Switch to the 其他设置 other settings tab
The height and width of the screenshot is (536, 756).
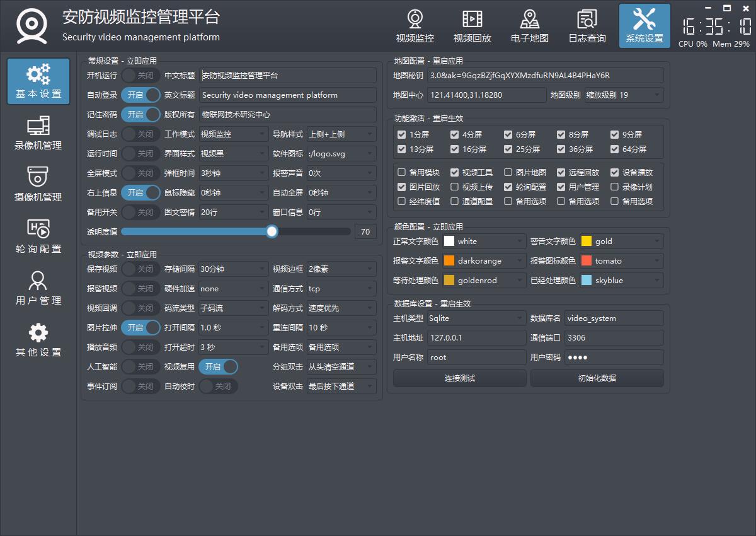(38, 340)
